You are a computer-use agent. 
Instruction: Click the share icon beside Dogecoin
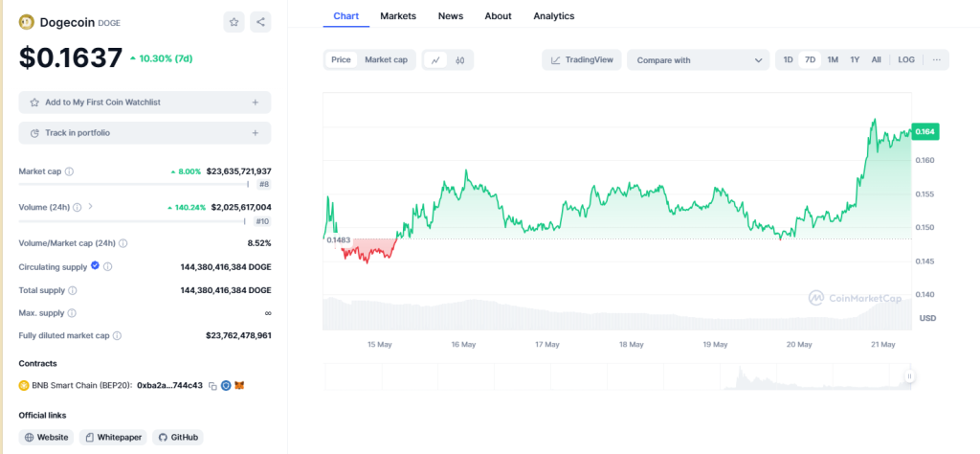[260, 22]
